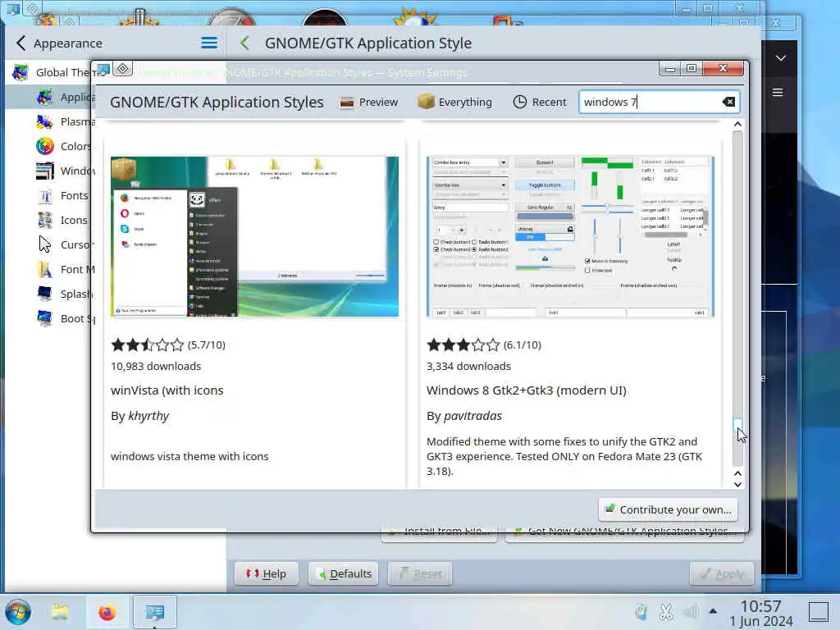Click the pin diamond icon in dialog titlebar

[x=123, y=69]
